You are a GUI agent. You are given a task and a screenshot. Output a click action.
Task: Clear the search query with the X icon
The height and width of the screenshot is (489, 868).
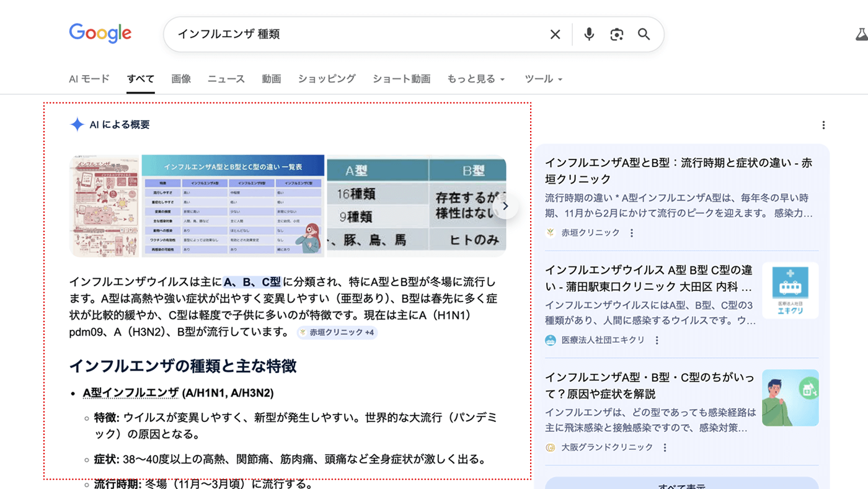point(555,34)
